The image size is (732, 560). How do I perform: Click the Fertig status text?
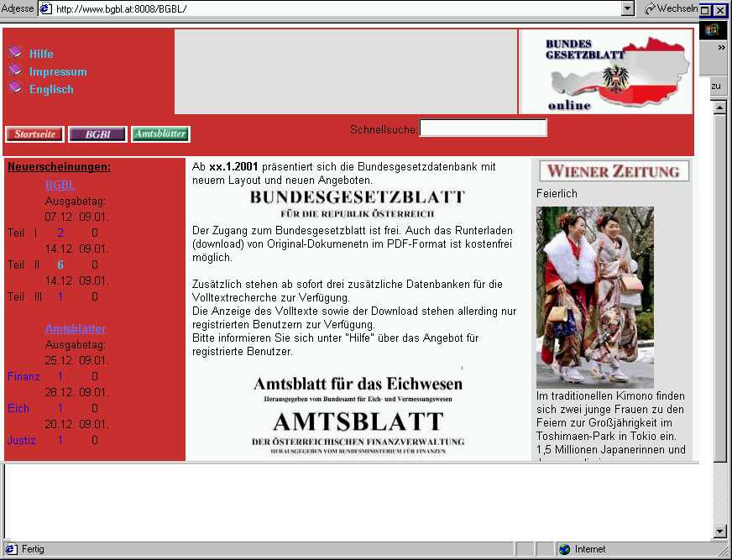(x=33, y=549)
